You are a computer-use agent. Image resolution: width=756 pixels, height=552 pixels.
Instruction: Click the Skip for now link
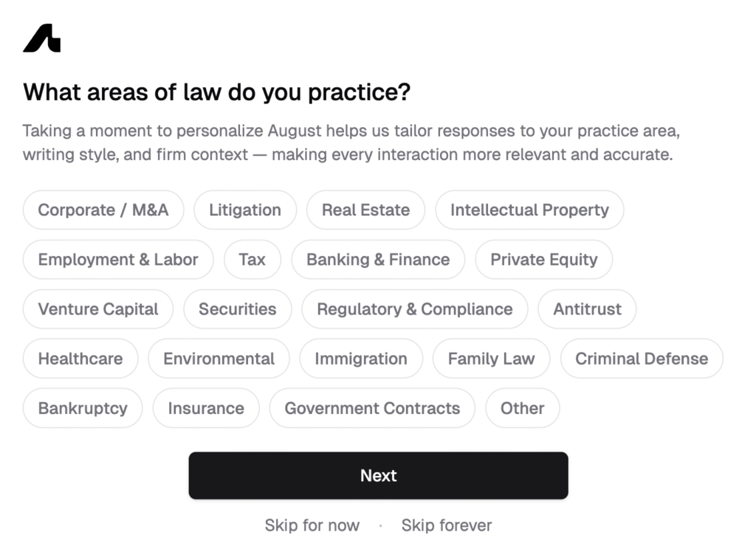click(312, 525)
